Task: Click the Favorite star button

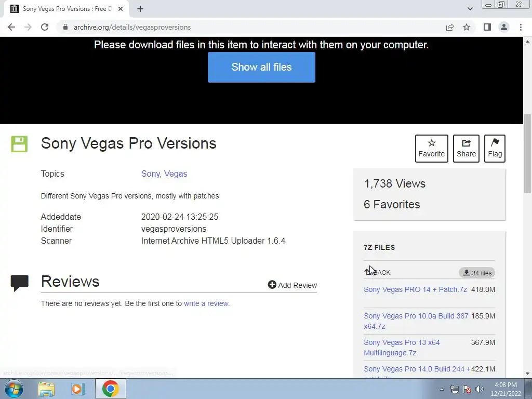Action: [x=432, y=149]
